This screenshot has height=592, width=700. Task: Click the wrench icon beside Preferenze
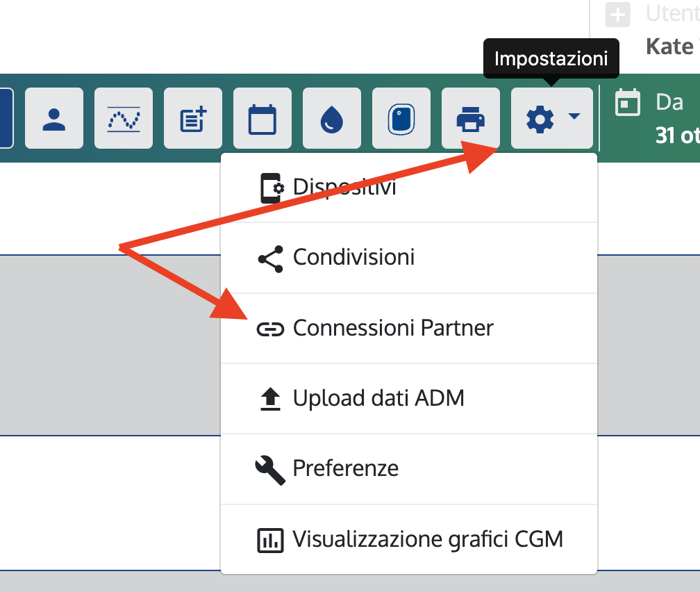(x=270, y=470)
